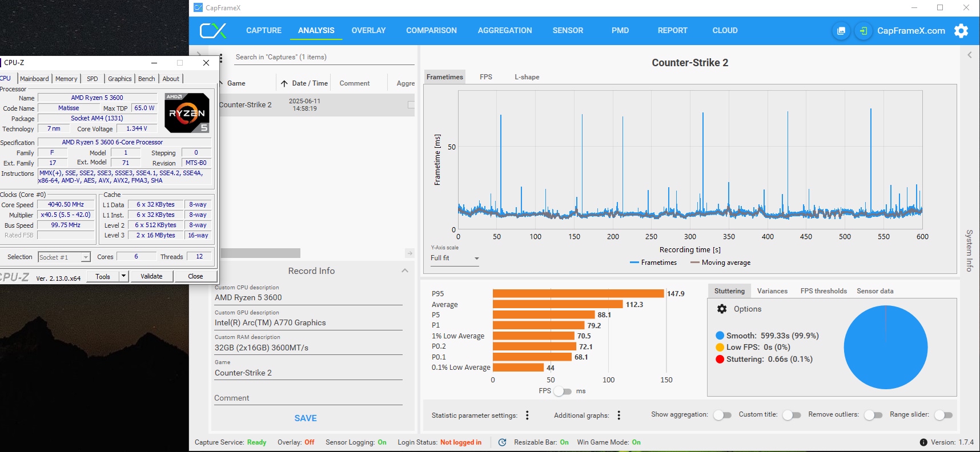
Task: Open the AGGREGATION tab
Action: (505, 31)
